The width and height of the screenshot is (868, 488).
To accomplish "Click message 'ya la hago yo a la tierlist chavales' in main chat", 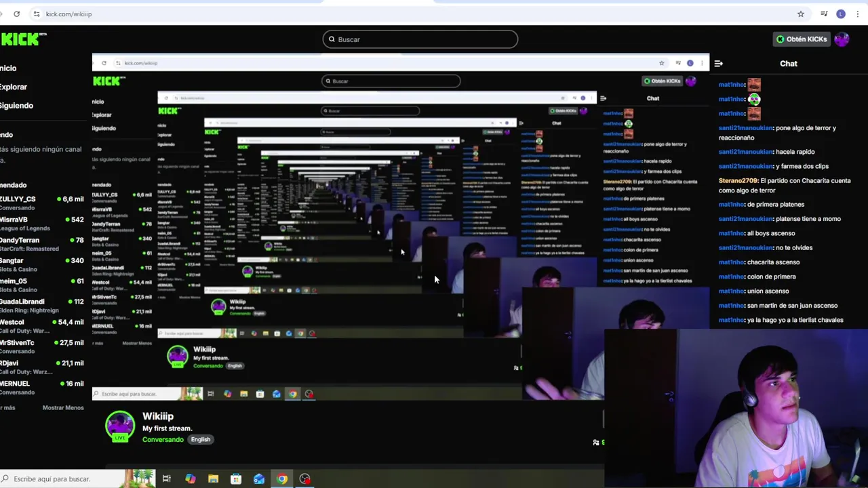I will [795, 320].
